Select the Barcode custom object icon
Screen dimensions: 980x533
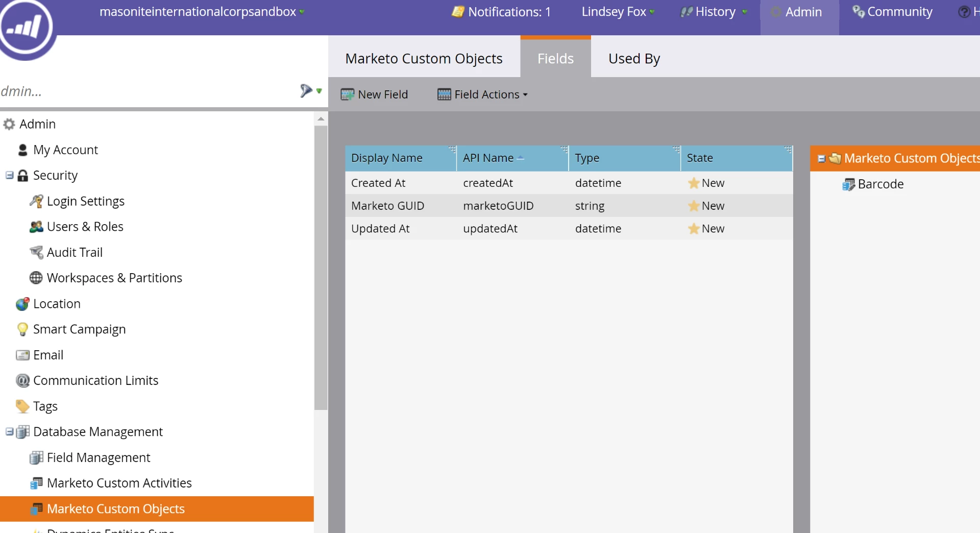point(848,184)
